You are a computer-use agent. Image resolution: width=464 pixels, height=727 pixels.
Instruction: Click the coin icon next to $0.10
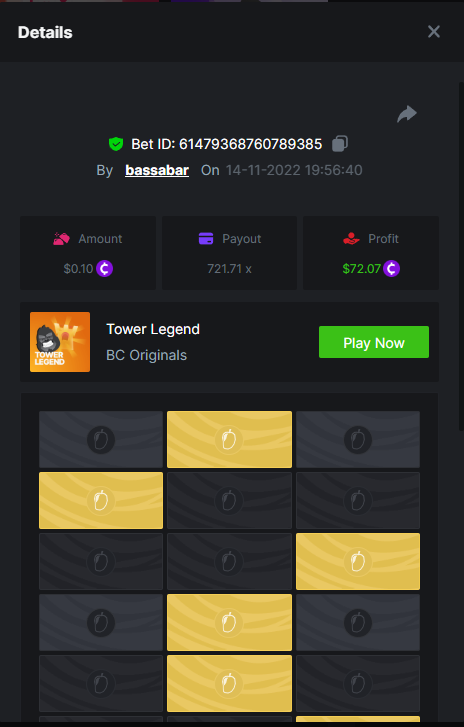click(x=104, y=268)
